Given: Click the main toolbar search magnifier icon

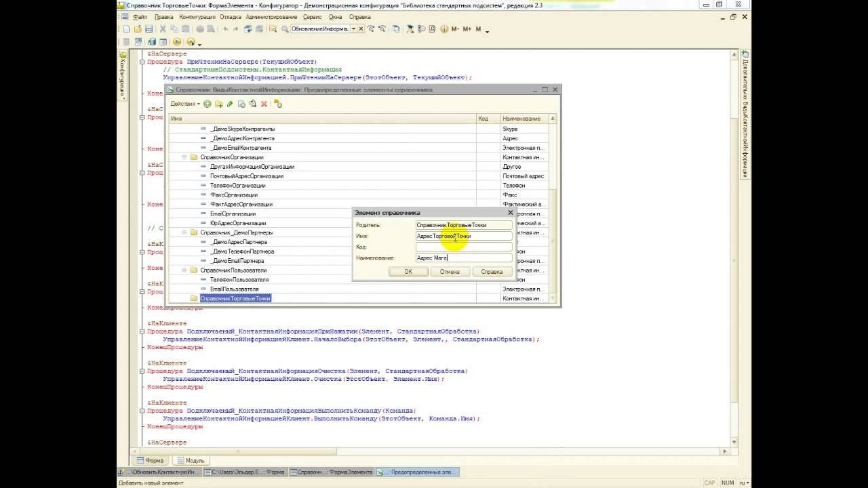Looking at the screenshot, I should pos(285,29).
